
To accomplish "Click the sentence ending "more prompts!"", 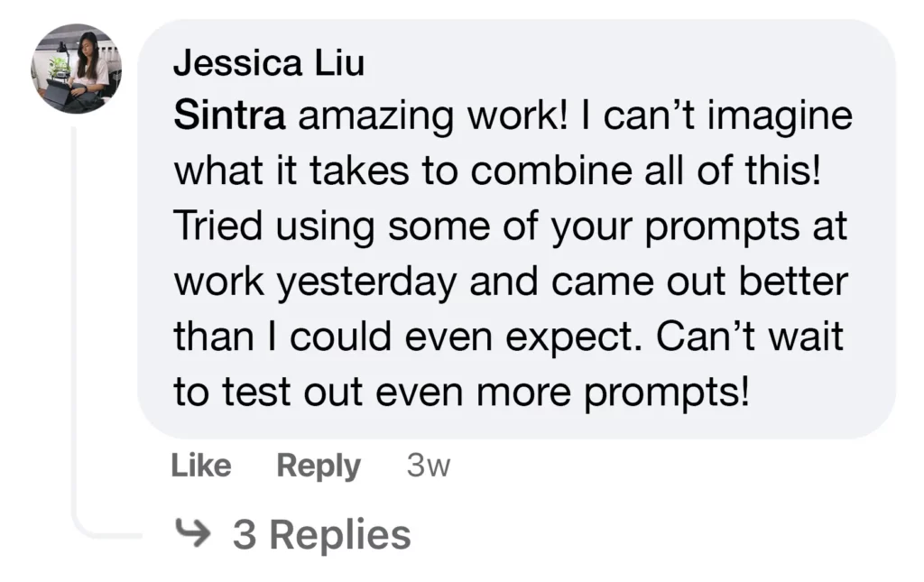I will pyautogui.click(x=461, y=393).
